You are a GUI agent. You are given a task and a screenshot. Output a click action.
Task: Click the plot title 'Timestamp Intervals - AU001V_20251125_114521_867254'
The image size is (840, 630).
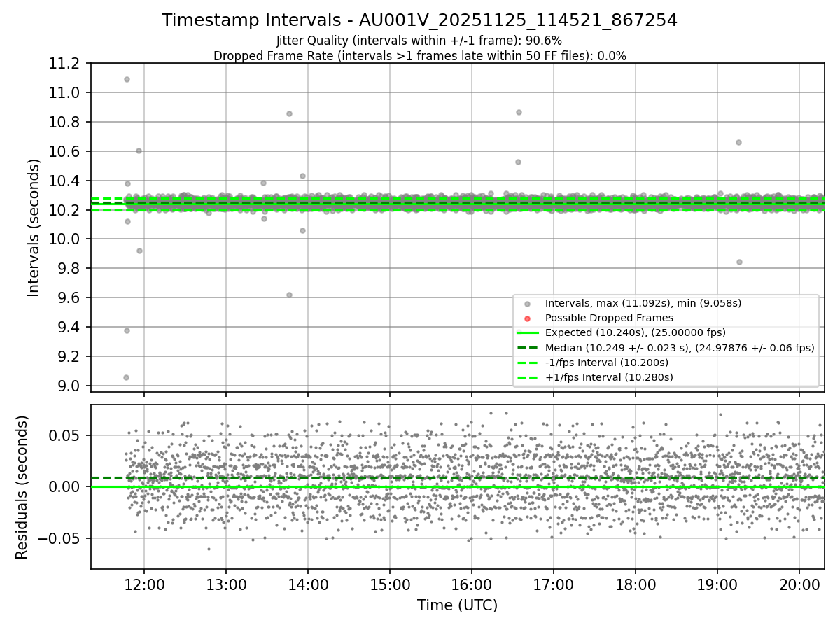[x=419, y=20]
